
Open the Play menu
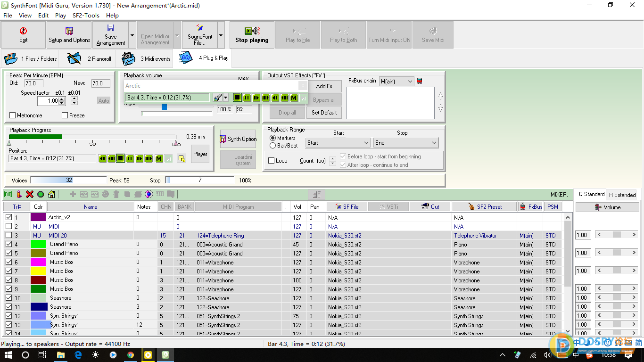click(60, 15)
